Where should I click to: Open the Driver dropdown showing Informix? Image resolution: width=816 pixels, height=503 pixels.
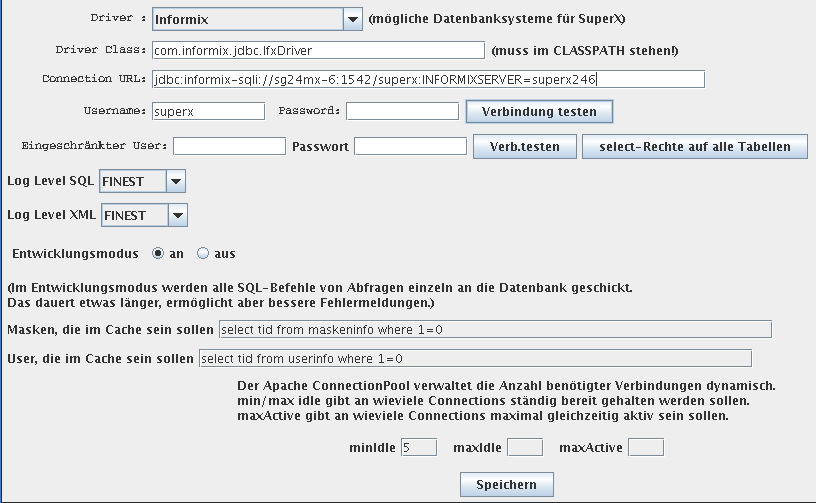tap(257, 19)
